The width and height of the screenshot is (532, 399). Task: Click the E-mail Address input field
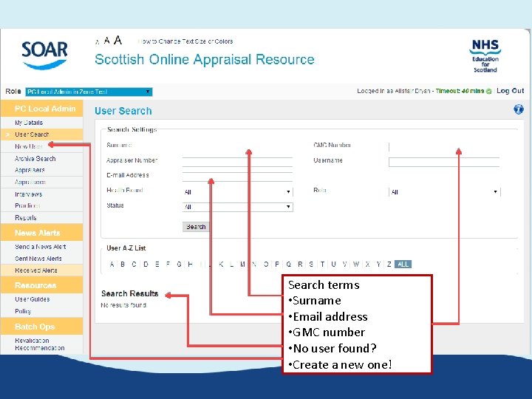[237, 177]
